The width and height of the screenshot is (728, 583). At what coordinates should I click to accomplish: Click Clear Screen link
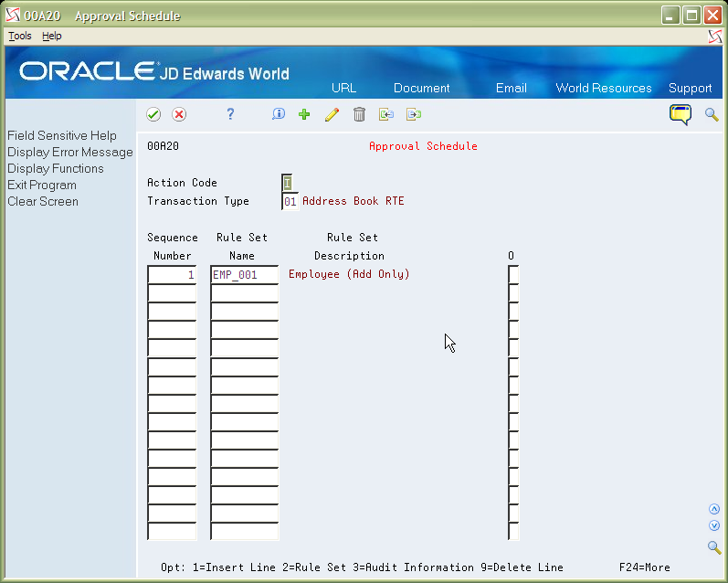click(x=43, y=201)
